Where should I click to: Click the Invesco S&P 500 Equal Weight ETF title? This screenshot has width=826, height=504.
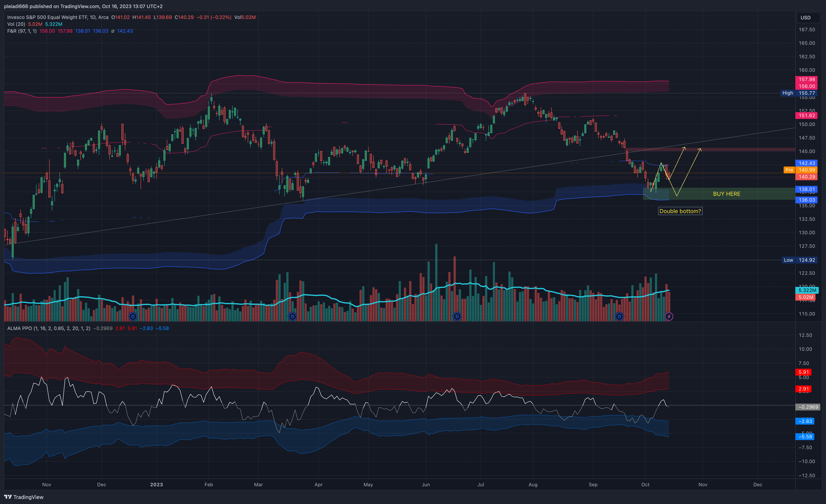(58, 17)
